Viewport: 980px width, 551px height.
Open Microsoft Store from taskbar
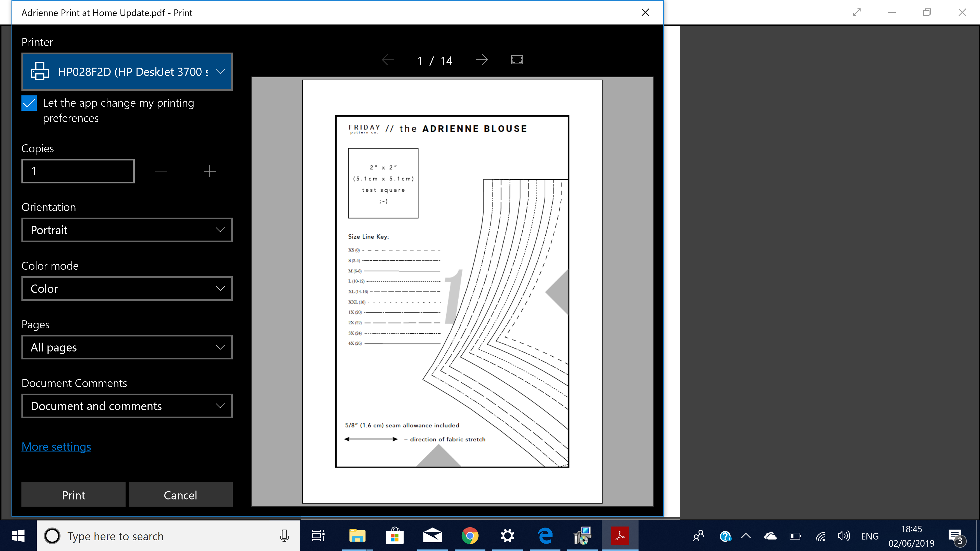click(x=395, y=536)
